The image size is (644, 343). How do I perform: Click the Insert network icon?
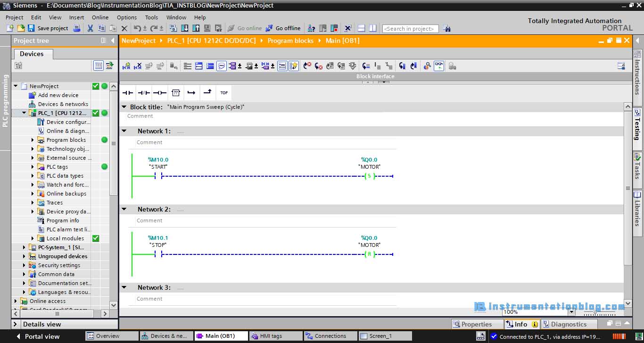click(x=126, y=66)
